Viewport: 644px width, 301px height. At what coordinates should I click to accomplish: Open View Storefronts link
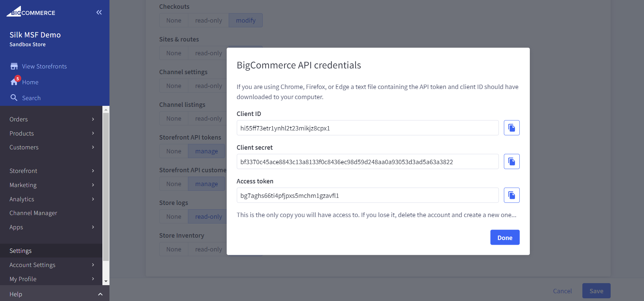44,66
